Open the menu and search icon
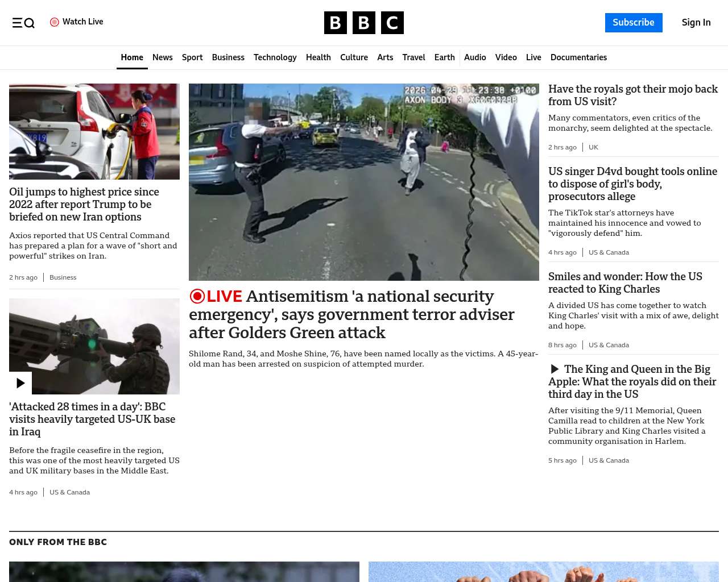 pos(23,23)
